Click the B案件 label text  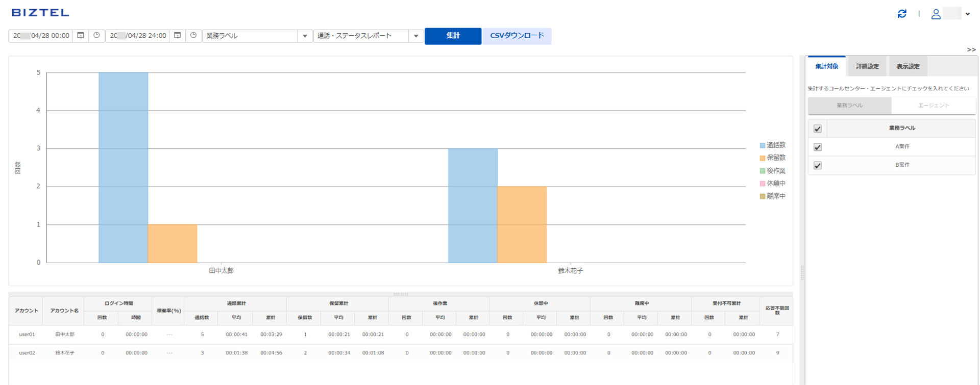tap(902, 165)
